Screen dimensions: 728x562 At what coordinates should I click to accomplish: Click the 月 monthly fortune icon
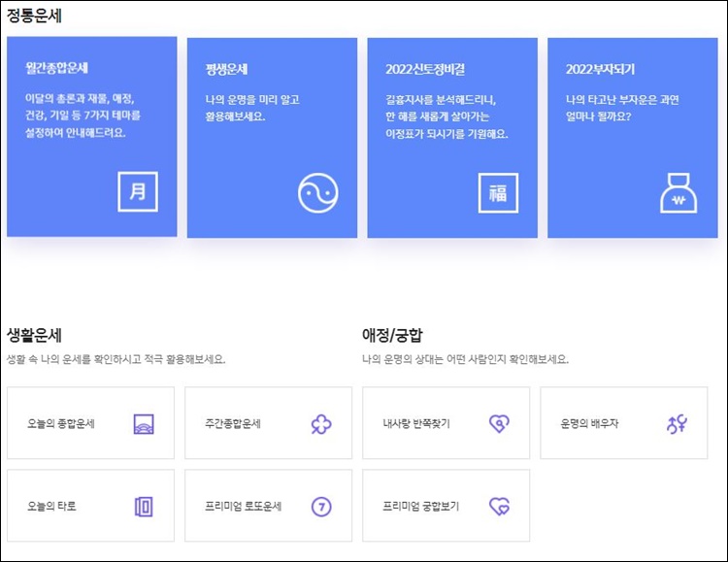coord(138,192)
